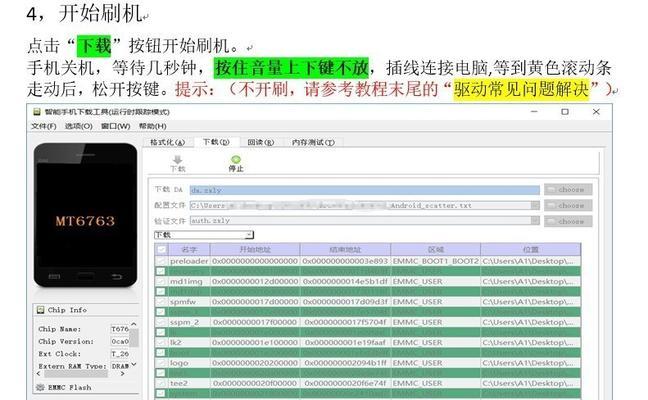Click the folder icon on the 验证文件 choose button
Screen dimensions: 648x400
click(x=551, y=221)
